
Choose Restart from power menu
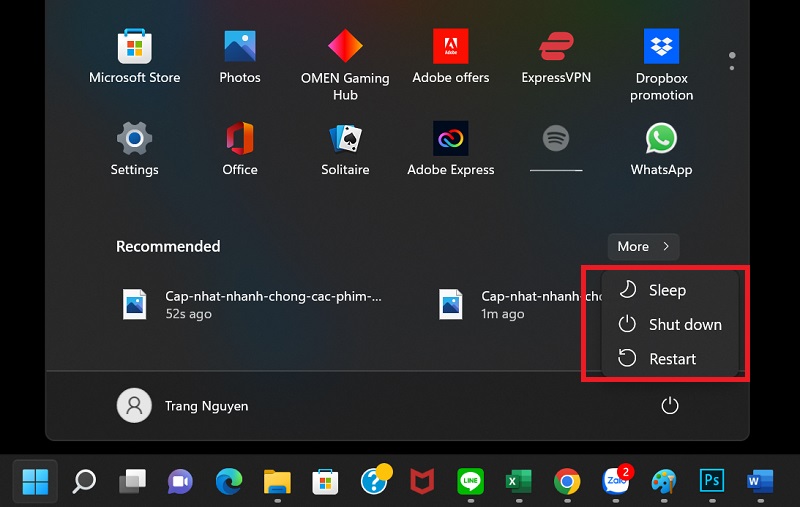(670, 359)
